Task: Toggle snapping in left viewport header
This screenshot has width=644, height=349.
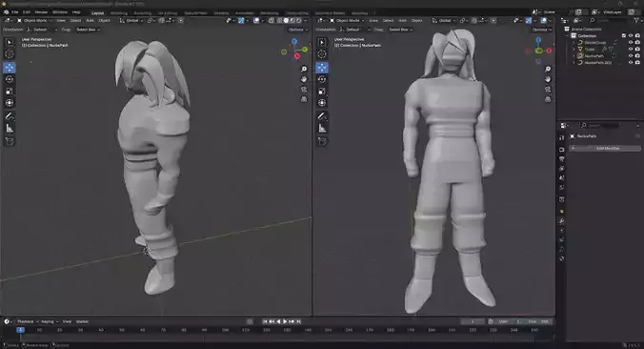Action: (162, 21)
